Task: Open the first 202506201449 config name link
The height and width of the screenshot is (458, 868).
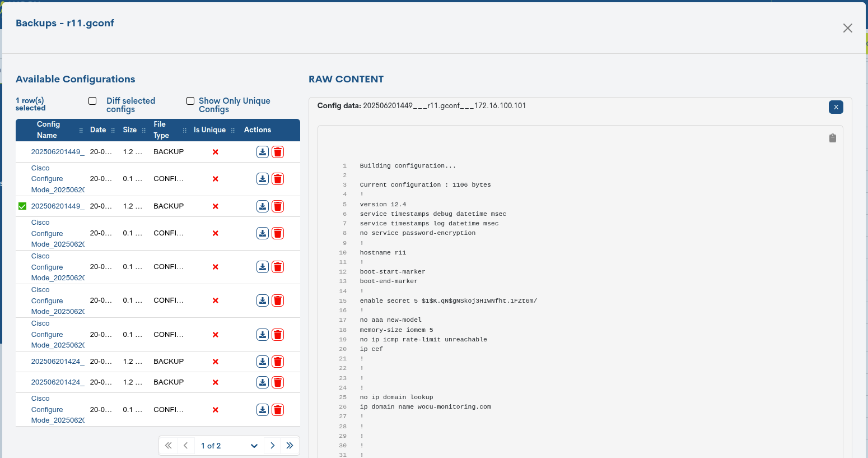Action: click(x=57, y=151)
